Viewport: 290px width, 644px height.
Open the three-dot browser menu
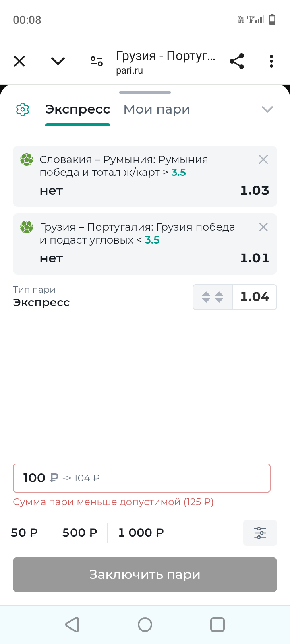[271, 61]
